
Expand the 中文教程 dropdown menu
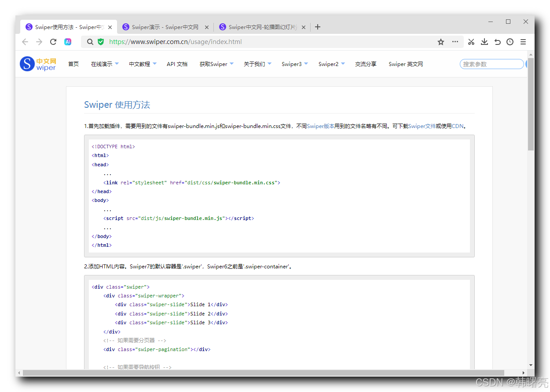pyautogui.click(x=143, y=64)
